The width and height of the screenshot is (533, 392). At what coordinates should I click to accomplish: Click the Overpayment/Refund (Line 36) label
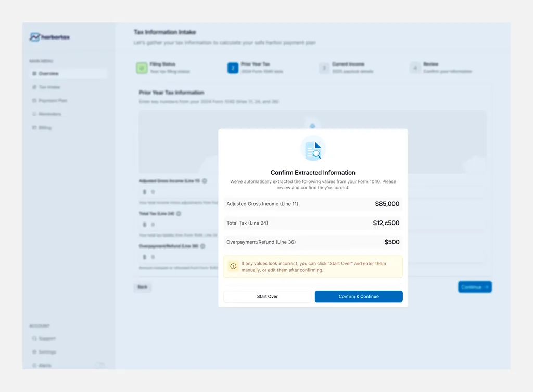261,242
